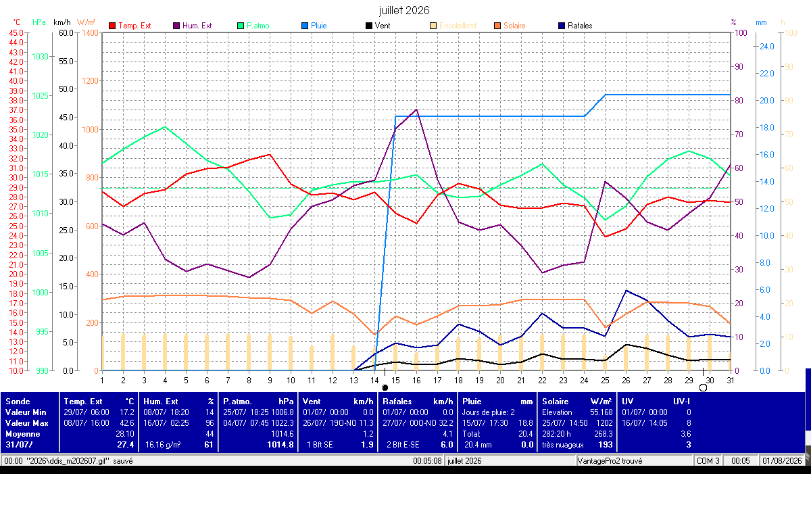This screenshot has height=532, width=811.
Task: Click day 15 on the chart x-axis
Action: point(395,380)
